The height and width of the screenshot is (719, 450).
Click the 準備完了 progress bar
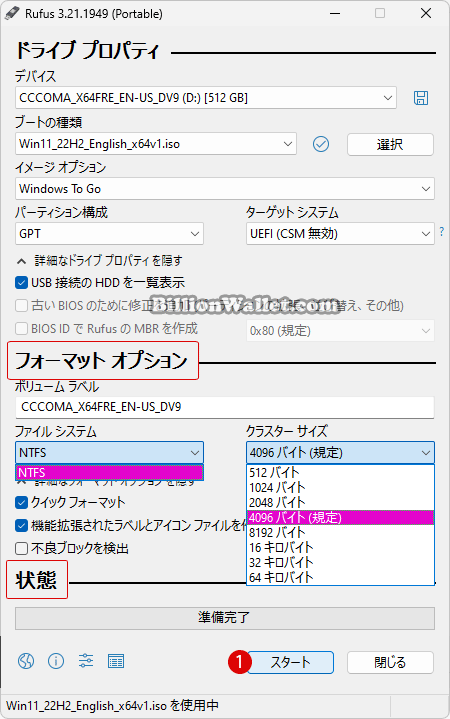225,618
